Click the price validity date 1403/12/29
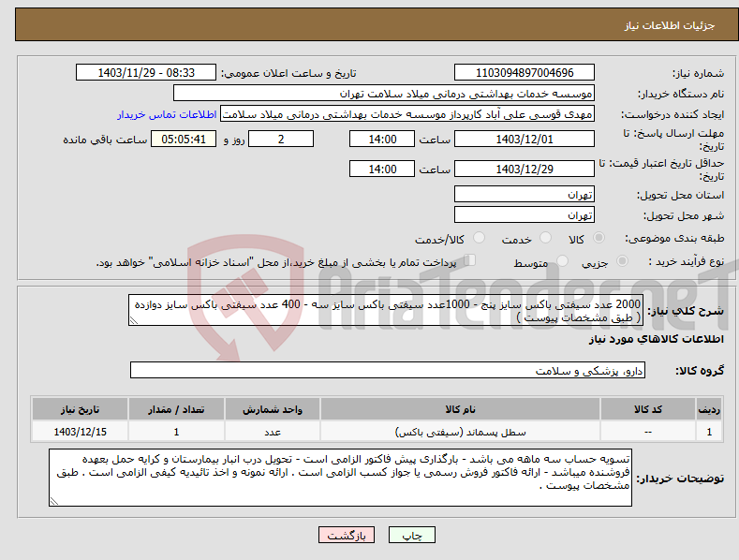 525,169
